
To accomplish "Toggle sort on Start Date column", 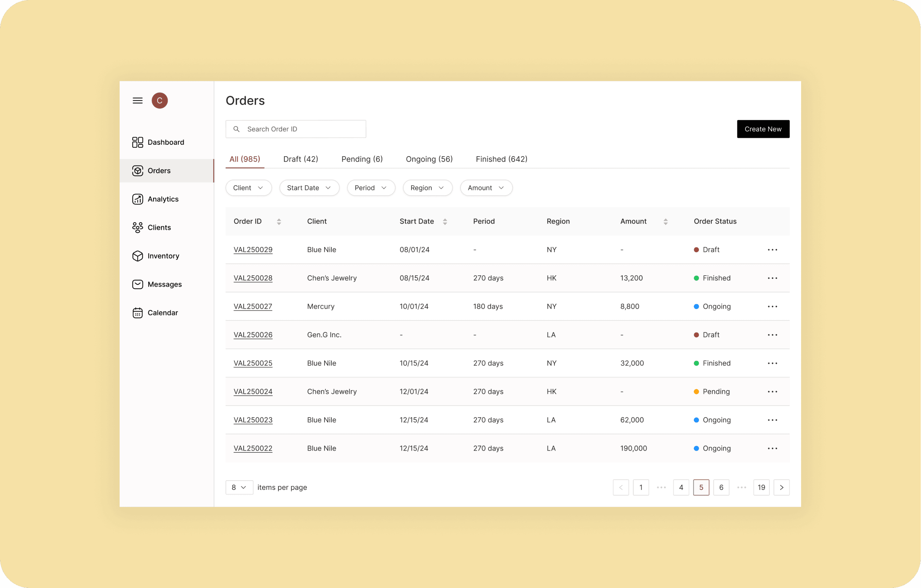I will pos(445,222).
